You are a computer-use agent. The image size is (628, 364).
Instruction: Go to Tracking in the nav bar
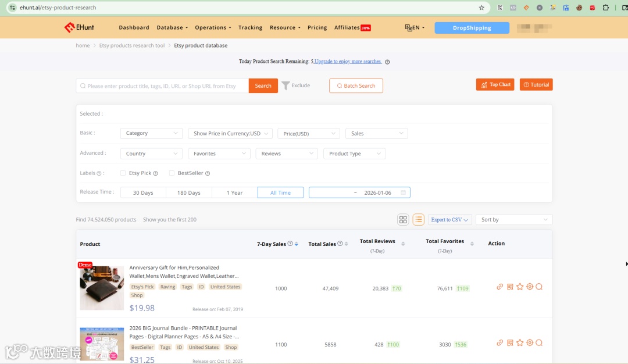click(250, 28)
